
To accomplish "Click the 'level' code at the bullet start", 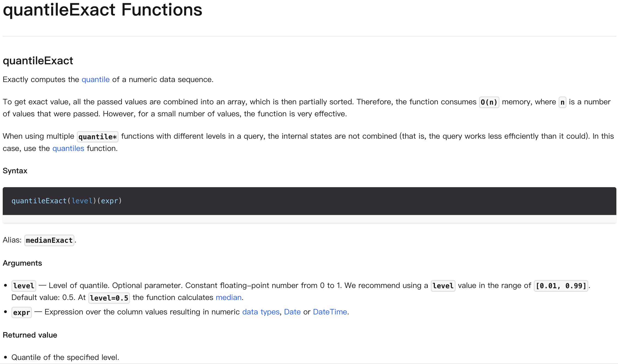I will [x=24, y=286].
